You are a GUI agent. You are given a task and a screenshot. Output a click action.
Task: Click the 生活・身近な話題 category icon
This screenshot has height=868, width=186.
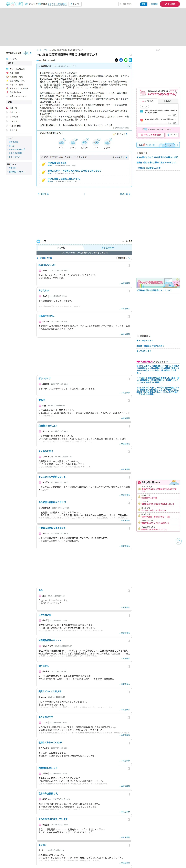point(7,69)
